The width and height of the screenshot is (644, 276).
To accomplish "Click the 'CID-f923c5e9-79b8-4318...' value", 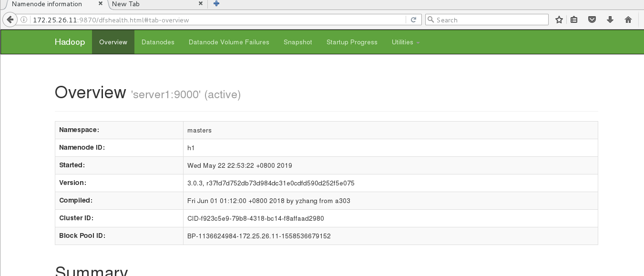I will 256,218.
